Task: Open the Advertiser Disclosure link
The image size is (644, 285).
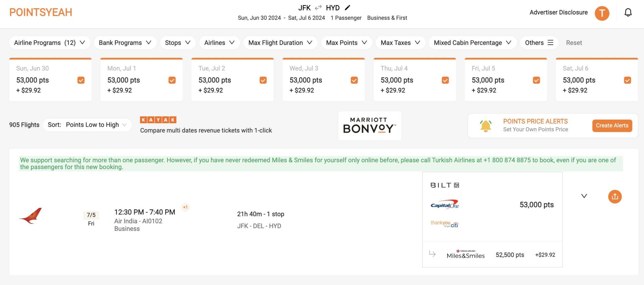Action: (558, 12)
